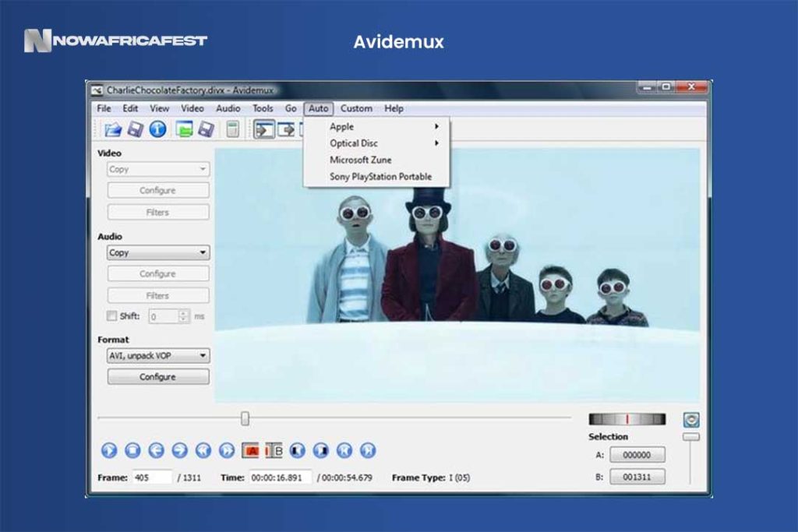
Task: Click the green Load Project folder icon
Action: 184,130
